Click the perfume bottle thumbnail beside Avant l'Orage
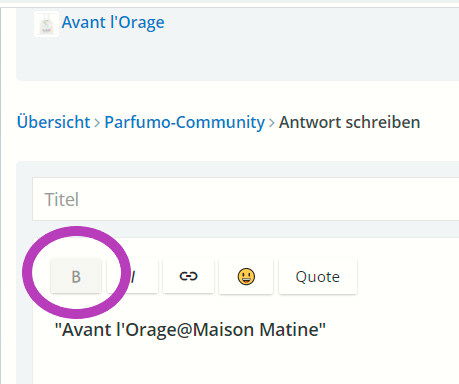This screenshot has width=459, height=384. 46,24
